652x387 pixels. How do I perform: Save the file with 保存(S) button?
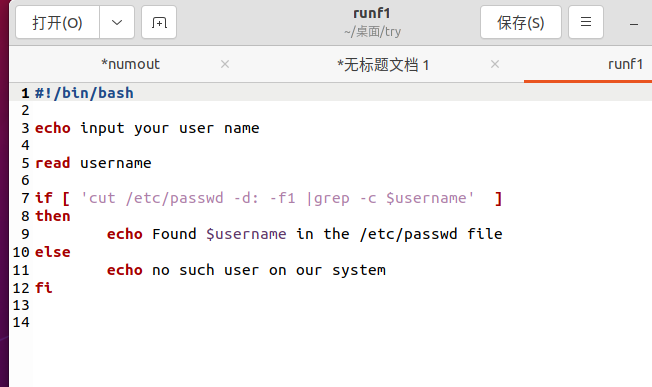[521, 22]
